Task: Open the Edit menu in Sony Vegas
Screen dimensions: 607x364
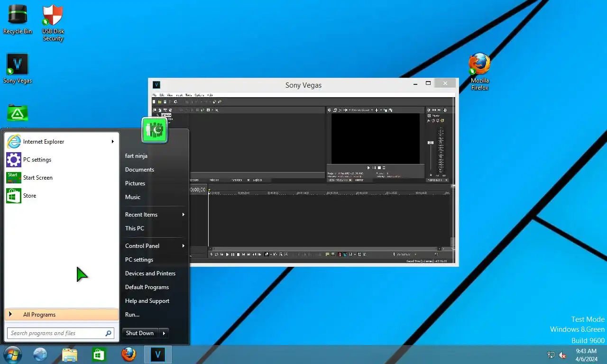Action: coord(162,95)
